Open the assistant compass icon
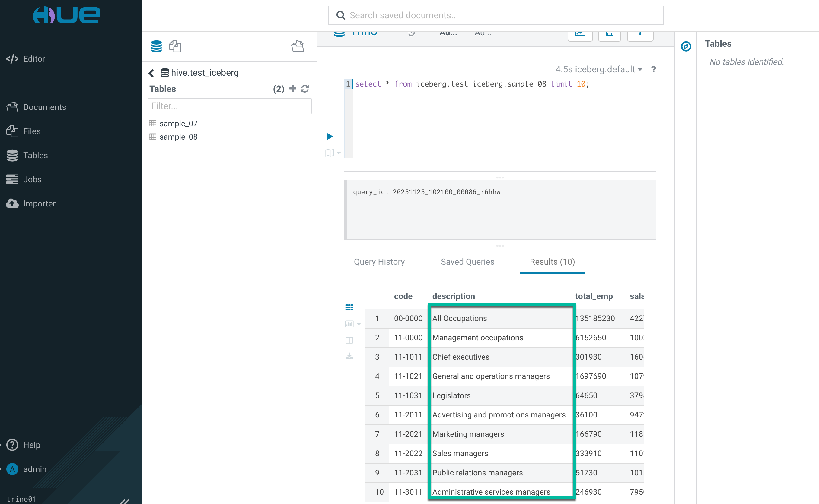The width and height of the screenshot is (819, 504). coord(686,46)
